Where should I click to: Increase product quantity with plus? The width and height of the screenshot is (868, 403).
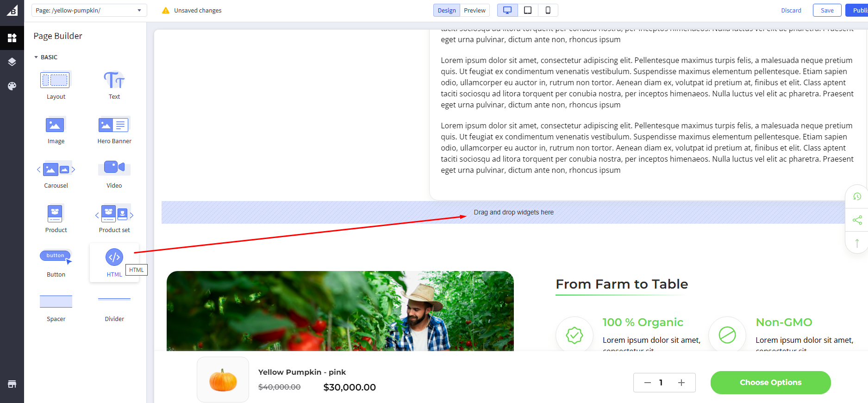[x=681, y=383]
